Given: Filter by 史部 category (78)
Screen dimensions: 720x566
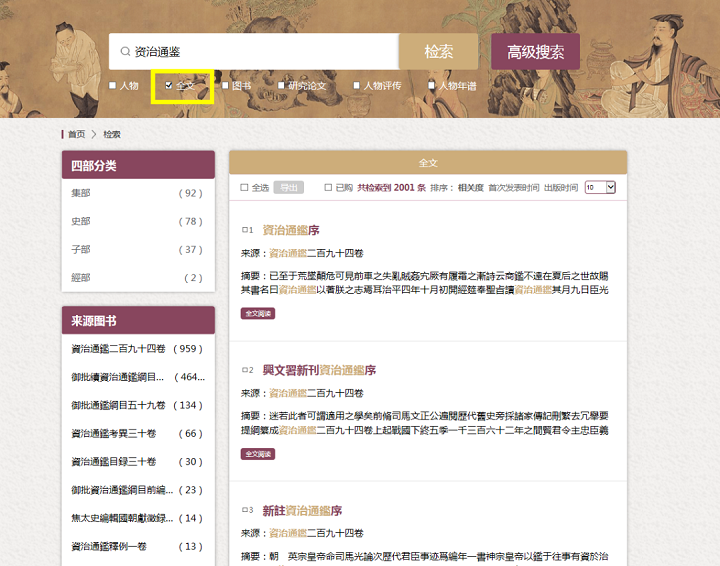Looking at the screenshot, I should pos(81,221).
